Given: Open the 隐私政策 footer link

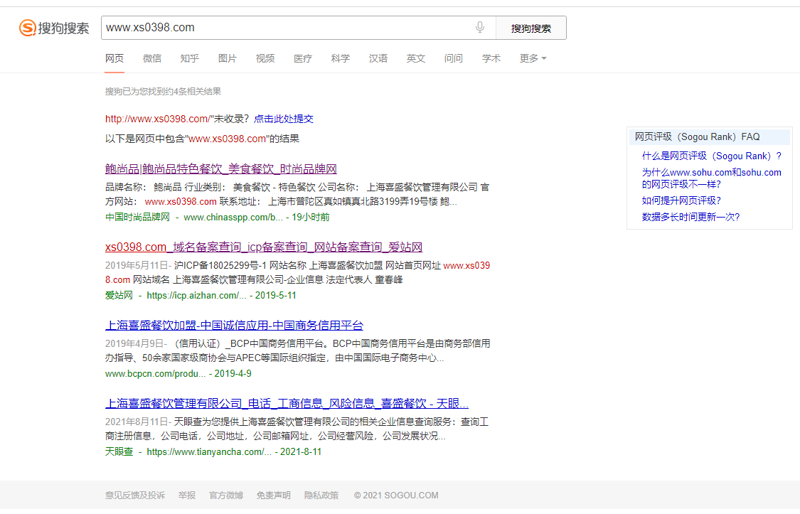Looking at the screenshot, I should [321, 495].
